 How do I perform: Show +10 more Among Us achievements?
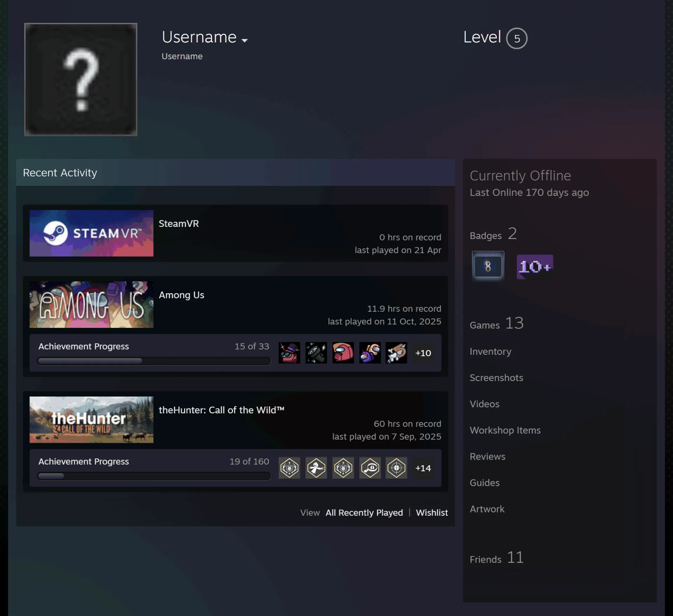[x=423, y=353]
